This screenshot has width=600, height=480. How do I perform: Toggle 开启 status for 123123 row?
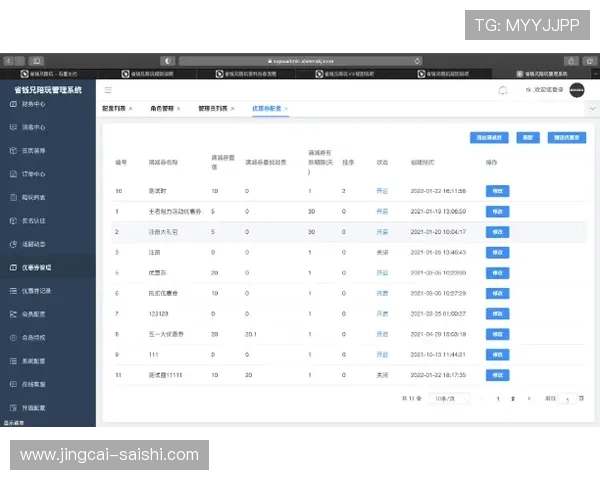coord(382,314)
